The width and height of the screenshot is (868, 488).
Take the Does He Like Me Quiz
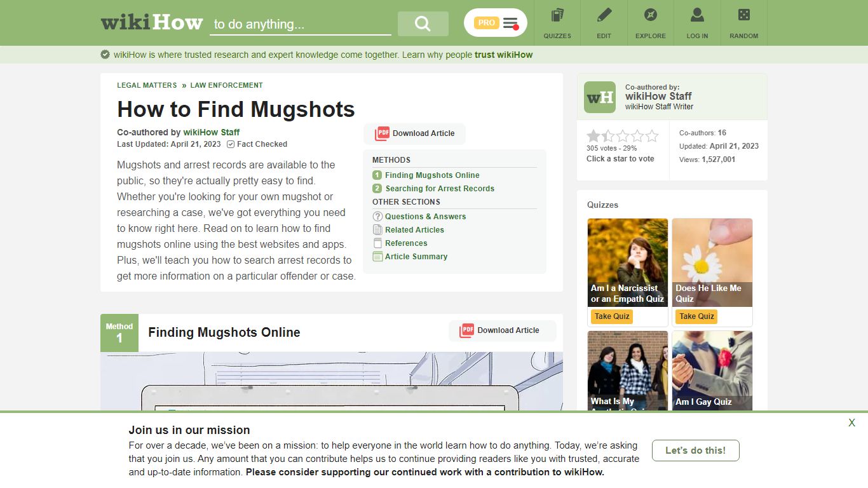point(696,316)
